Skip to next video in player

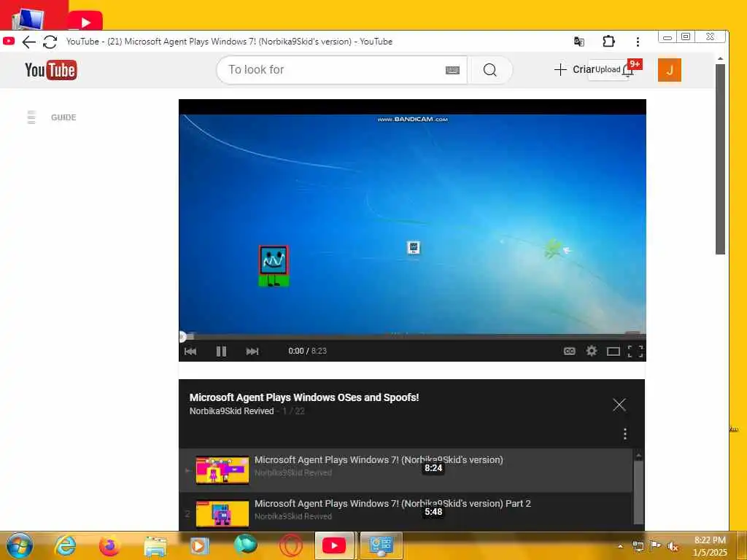[x=252, y=351]
